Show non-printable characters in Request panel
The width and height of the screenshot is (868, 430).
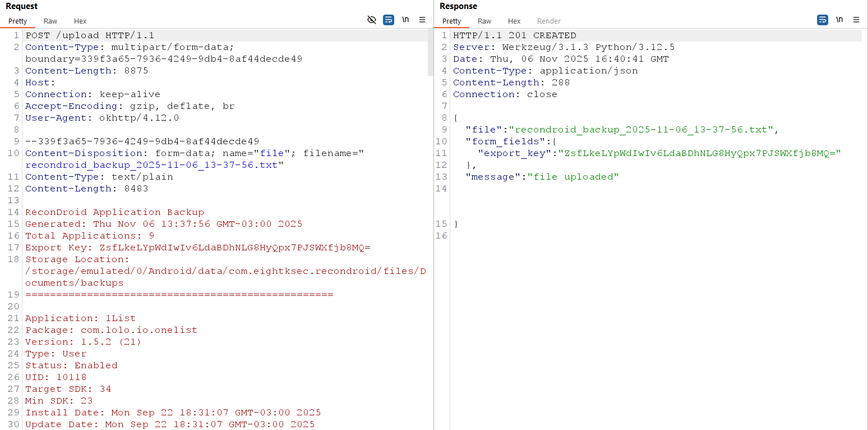click(x=405, y=20)
